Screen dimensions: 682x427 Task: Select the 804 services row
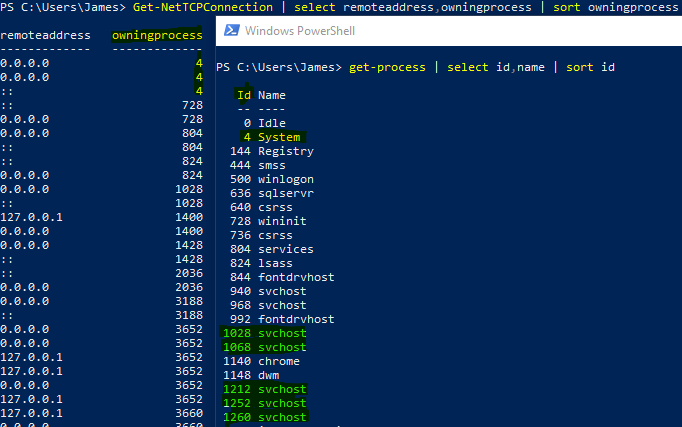pos(272,249)
